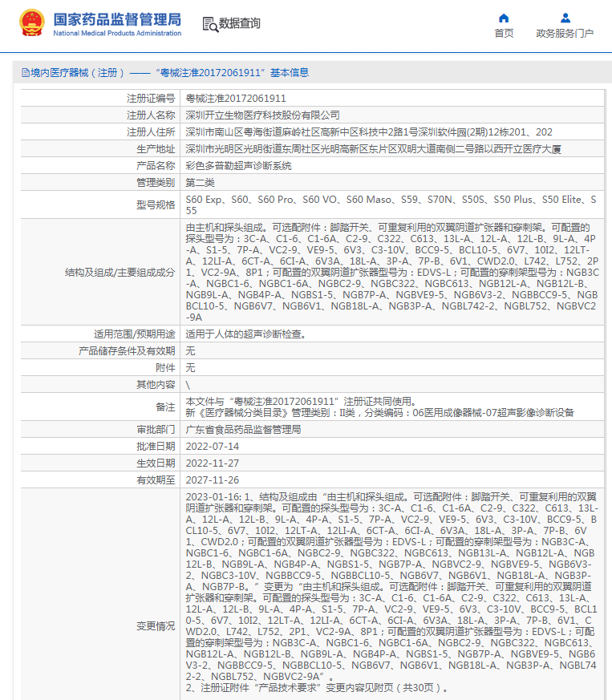Select the 批准日期 label cell
The height and width of the screenshot is (700, 612).
tap(100, 447)
